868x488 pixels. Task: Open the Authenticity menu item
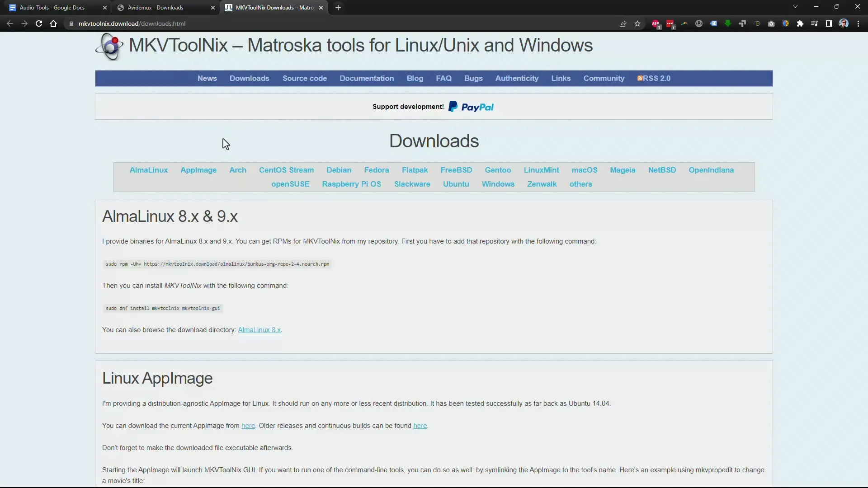[x=517, y=78]
